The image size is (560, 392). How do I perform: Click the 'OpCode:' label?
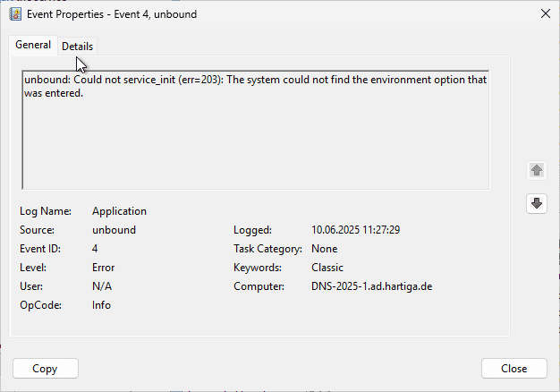tap(41, 305)
